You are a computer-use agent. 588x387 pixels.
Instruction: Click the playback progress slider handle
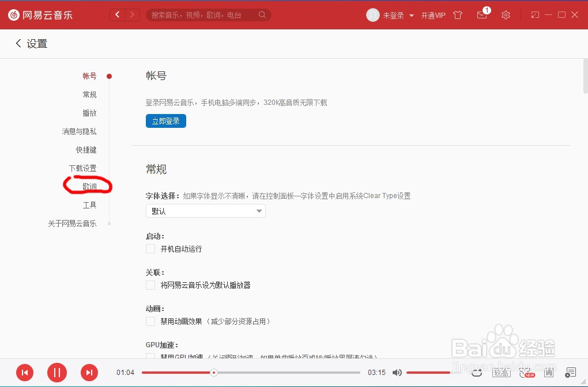tap(214, 373)
